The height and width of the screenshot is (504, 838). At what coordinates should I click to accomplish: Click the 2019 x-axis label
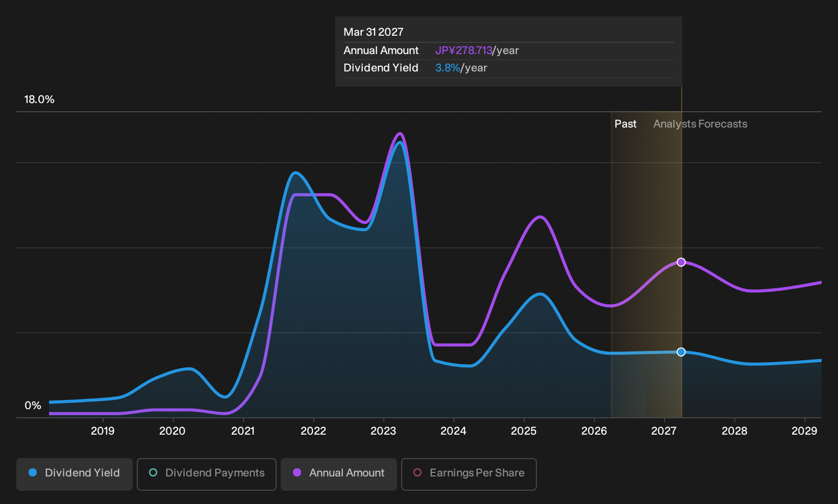103,431
